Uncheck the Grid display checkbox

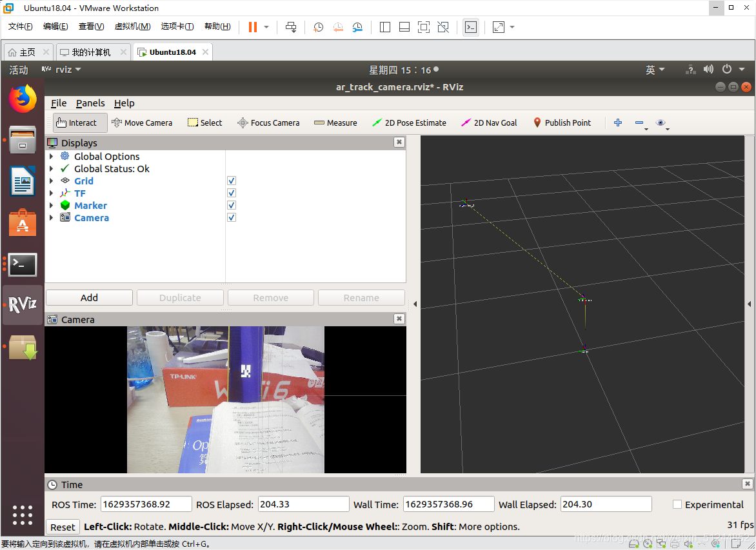(x=232, y=181)
